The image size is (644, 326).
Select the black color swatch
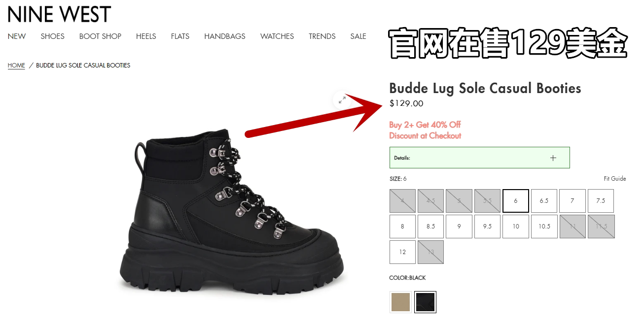tap(425, 302)
